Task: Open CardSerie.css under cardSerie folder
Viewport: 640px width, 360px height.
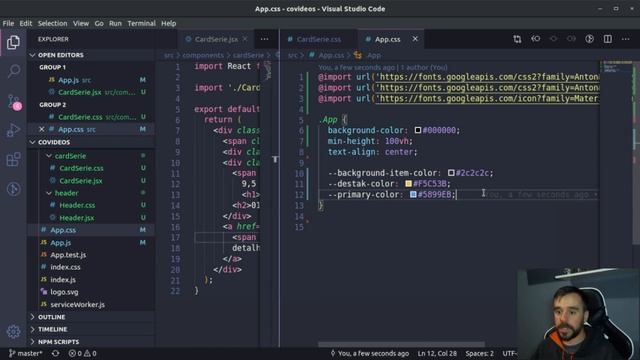Action: click(x=91, y=168)
